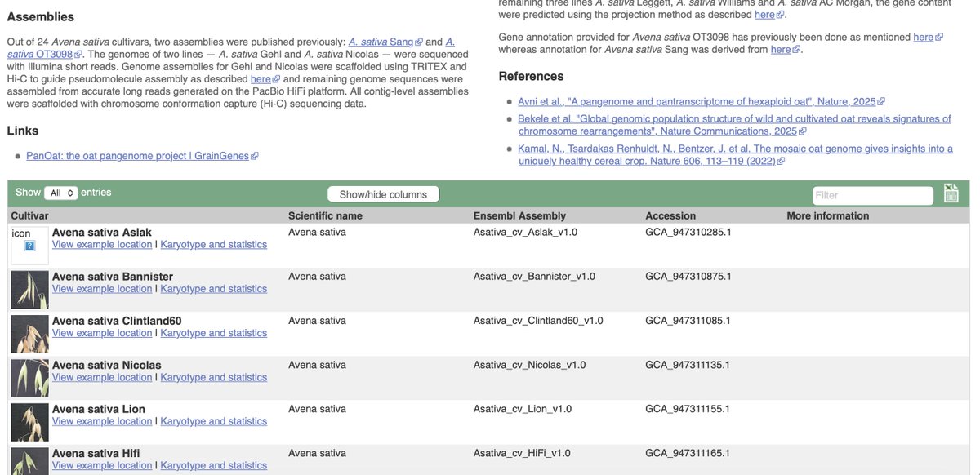Select the Avena sativa Hifi cultivar name
This screenshot has height=475, width=980.
coord(97,453)
